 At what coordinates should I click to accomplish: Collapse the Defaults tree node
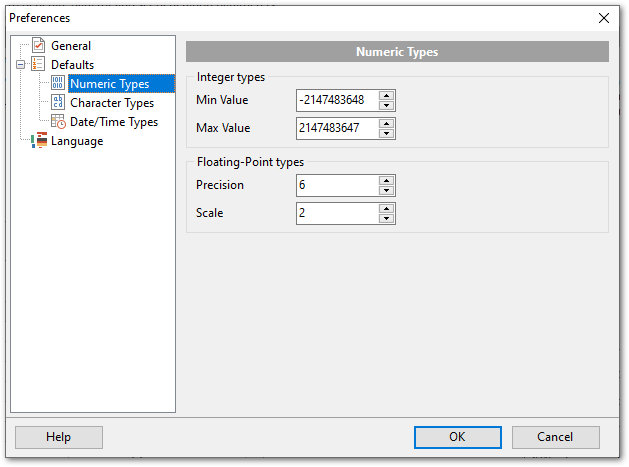[21, 65]
